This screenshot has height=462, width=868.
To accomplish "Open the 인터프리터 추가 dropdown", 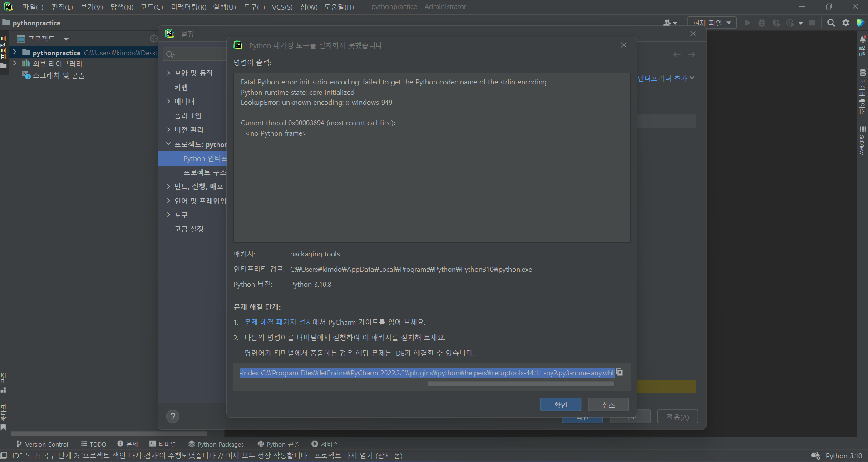I will (666, 78).
